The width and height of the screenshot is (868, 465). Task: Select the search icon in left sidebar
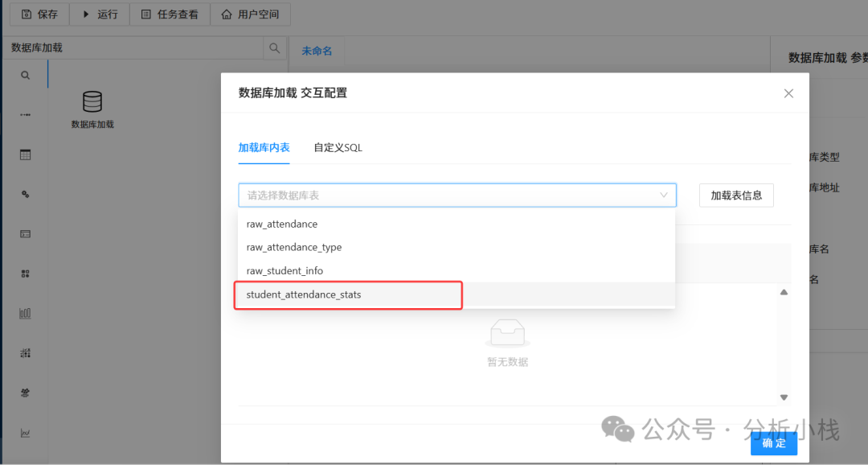[25, 76]
